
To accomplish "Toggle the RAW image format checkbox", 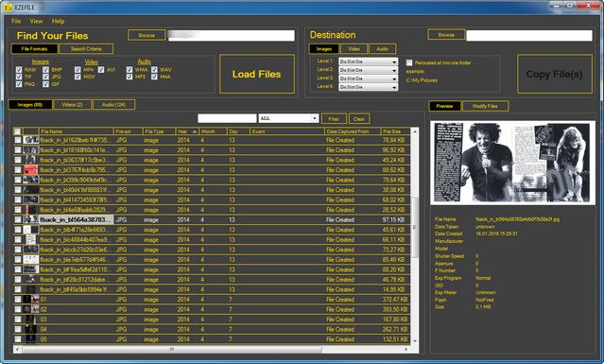I will [19, 70].
